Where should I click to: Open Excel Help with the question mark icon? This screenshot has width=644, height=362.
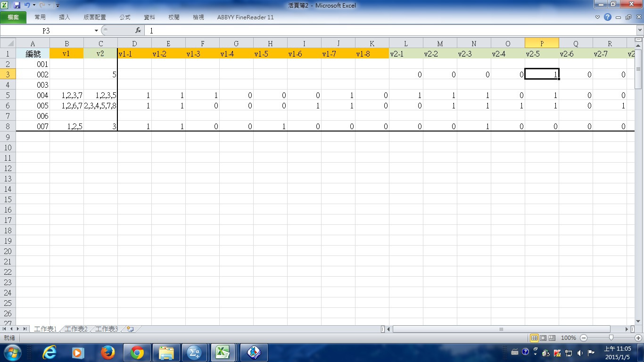pos(608,17)
